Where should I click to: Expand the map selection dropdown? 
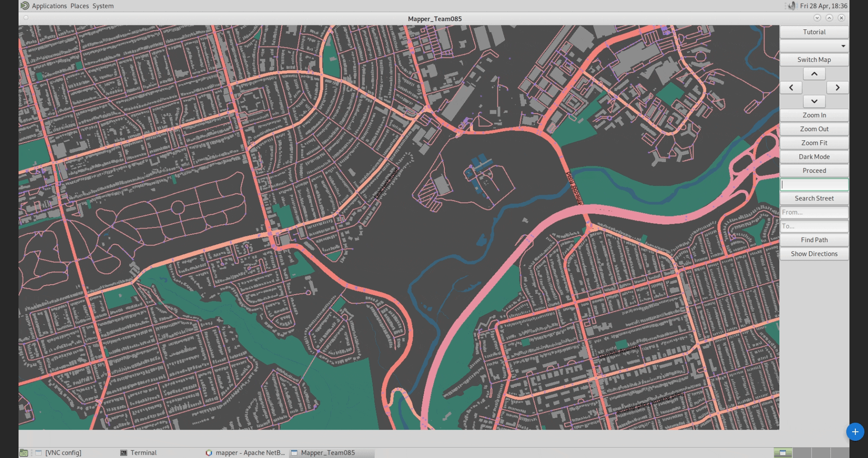814,46
